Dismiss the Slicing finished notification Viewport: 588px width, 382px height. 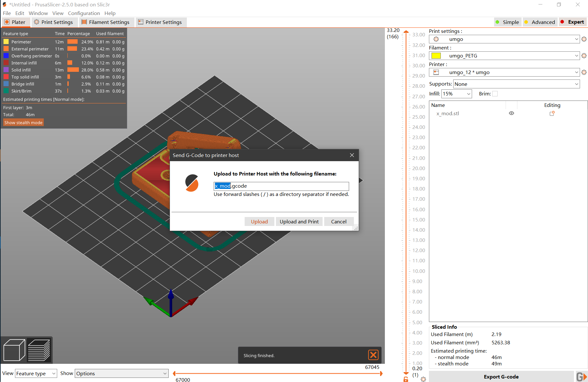coord(373,355)
